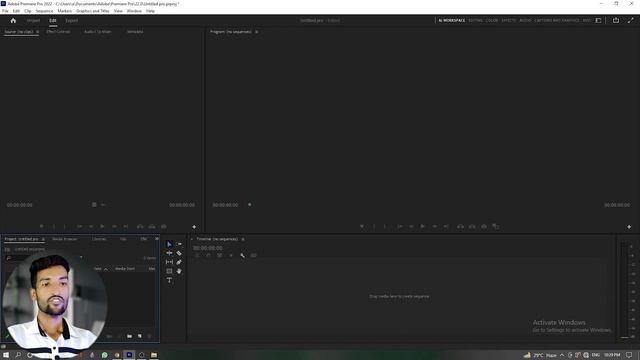
Task: Open the Sequence menu
Action: 44,11
